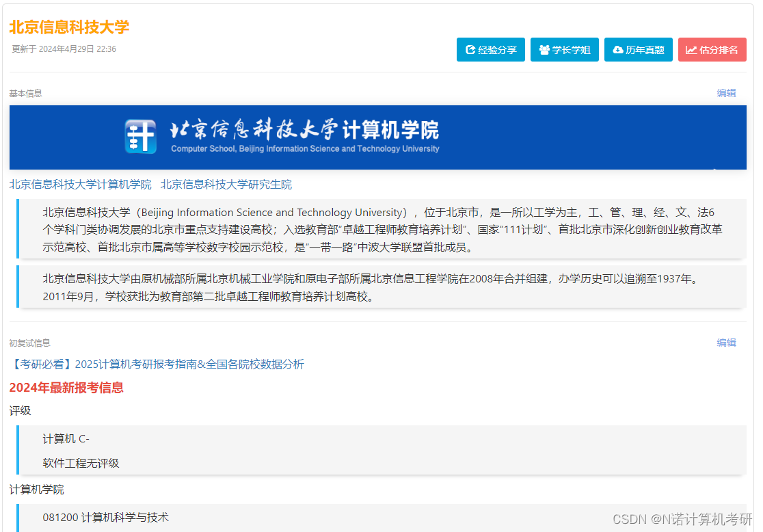This screenshot has width=763, height=532.
Task: Open the 北京信息科技大学计算机学院 link
Action: 80,184
